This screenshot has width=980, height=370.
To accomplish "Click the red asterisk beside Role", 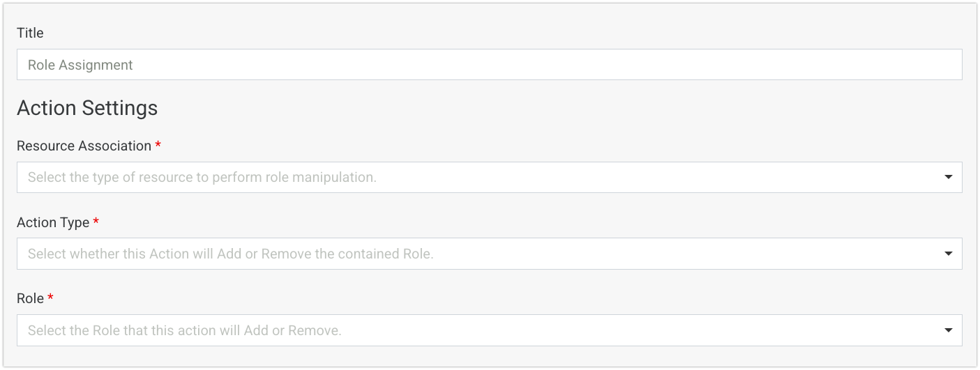I will (50, 298).
